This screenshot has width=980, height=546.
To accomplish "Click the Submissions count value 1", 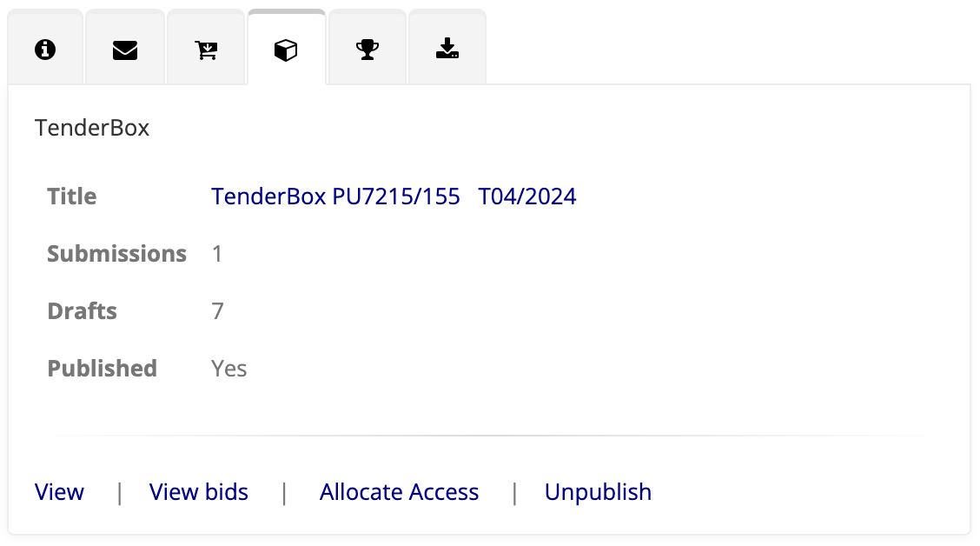I will coord(215,254).
